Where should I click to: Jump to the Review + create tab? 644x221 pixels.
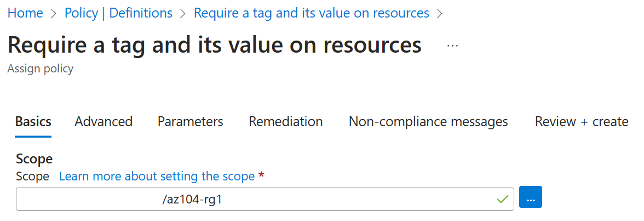click(x=581, y=121)
